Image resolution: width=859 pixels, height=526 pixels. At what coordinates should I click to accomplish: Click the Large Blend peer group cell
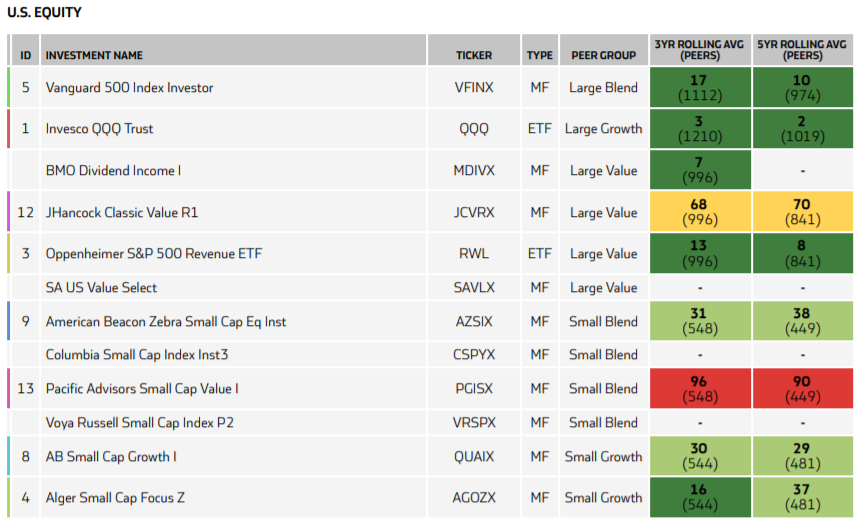[603, 88]
